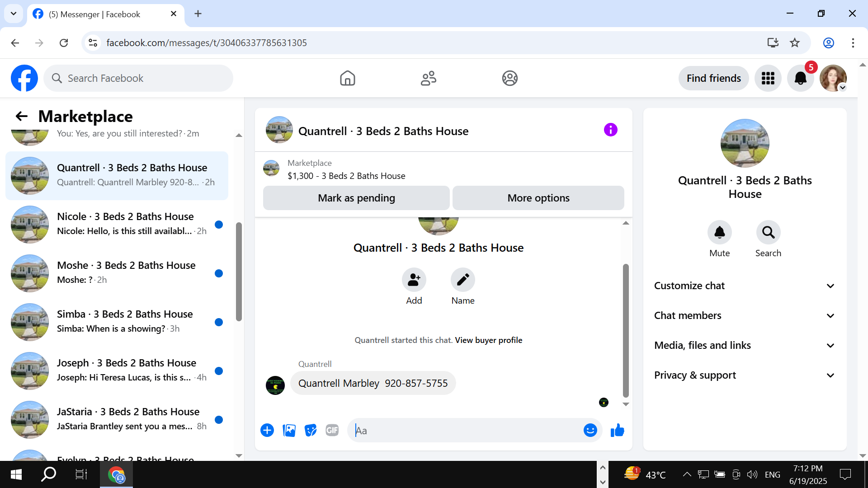Screen dimensions: 868x488
Task: Send a thumbs-up like
Action: coord(617,430)
